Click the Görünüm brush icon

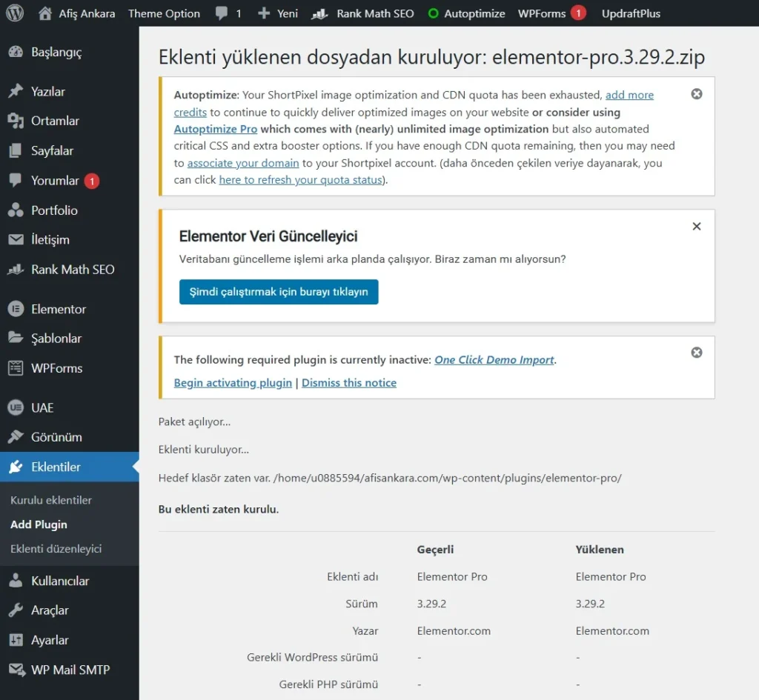pos(16,437)
